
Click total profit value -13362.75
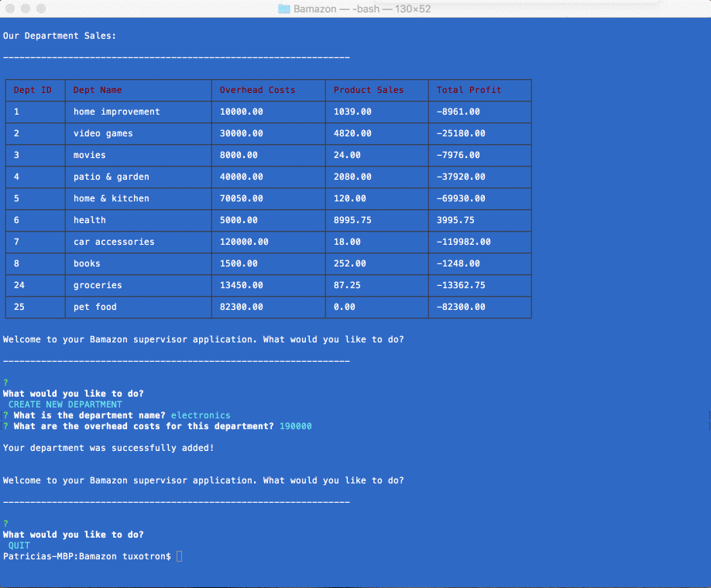[x=461, y=285]
